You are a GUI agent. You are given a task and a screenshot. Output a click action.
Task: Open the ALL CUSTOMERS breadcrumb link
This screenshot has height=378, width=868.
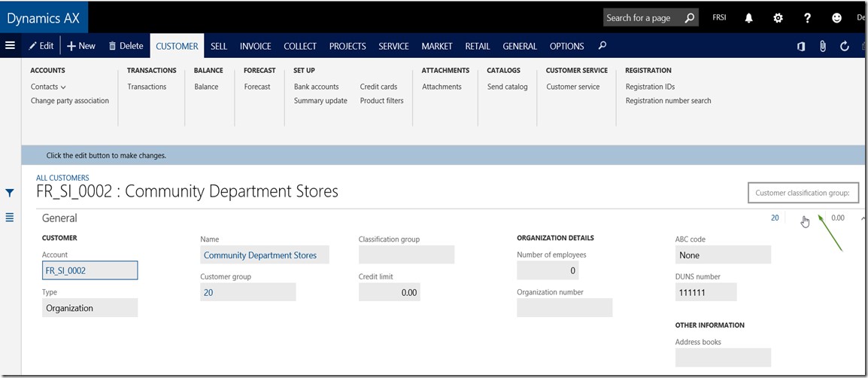coord(62,178)
